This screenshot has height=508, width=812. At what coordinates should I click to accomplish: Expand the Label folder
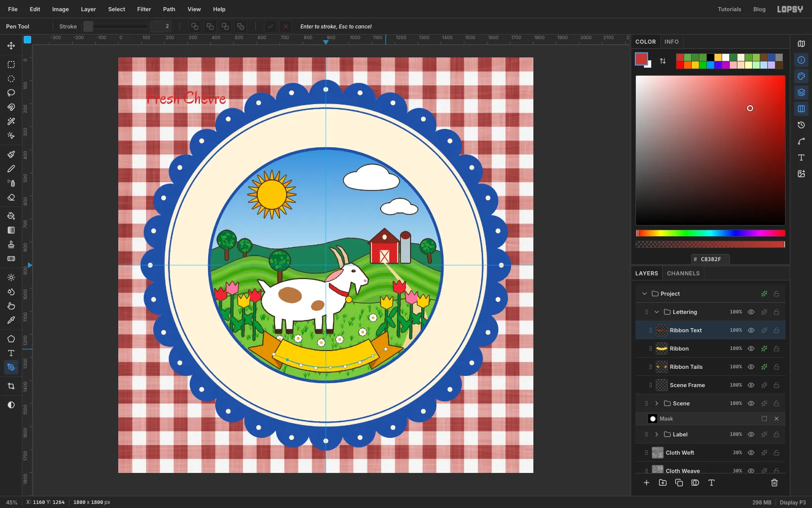(657, 434)
